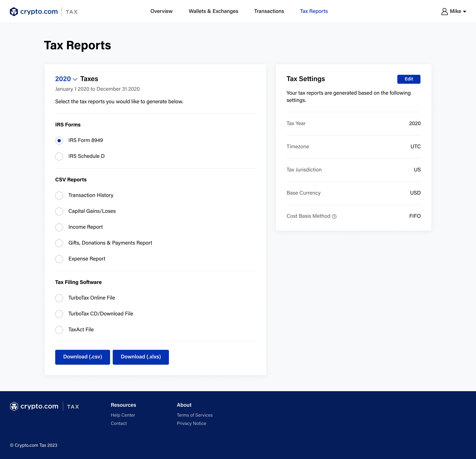The height and width of the screenshot is (459, 476).
Task: Choose Gifts, Donations & Payments Report
Action: 59,243
